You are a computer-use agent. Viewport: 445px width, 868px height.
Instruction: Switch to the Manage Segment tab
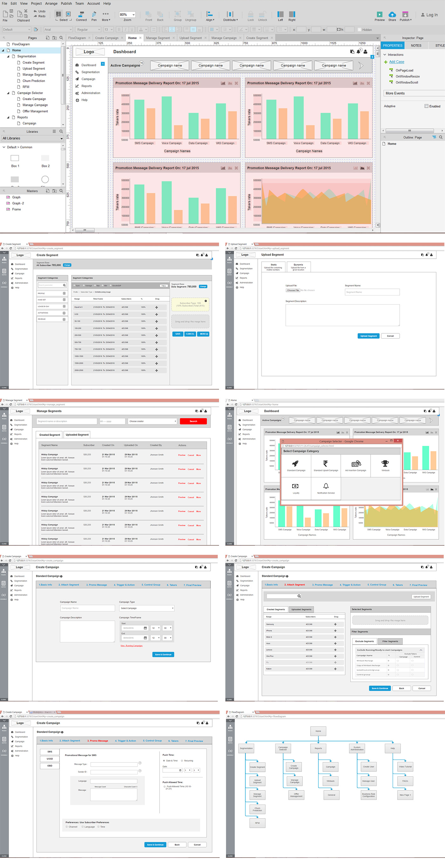pyautogui.click(x=158, y=38)
